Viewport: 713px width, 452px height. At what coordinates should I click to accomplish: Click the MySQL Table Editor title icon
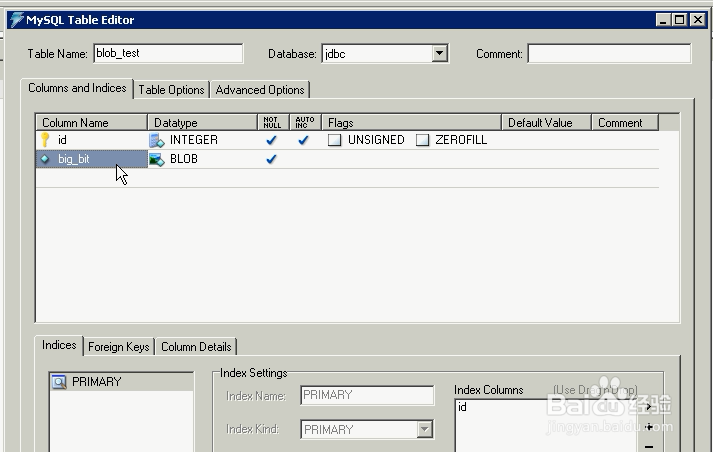tap(16, 20)
